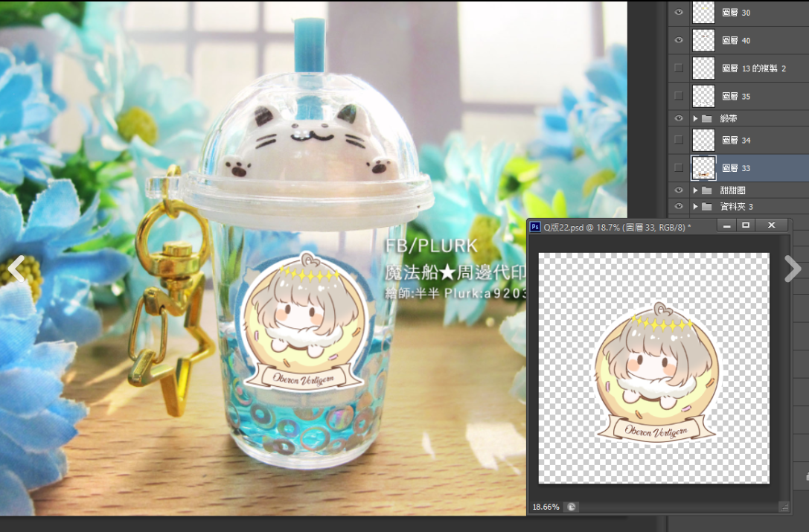Select the group name 資料夾 3
This screenshot has height=532, width=809.
(x=737, y=207)
